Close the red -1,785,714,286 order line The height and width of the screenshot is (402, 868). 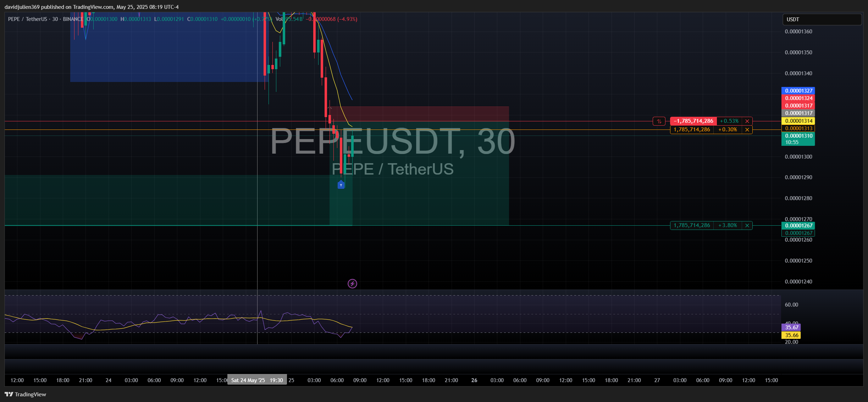pyautogui.click(x=747, y=121)
